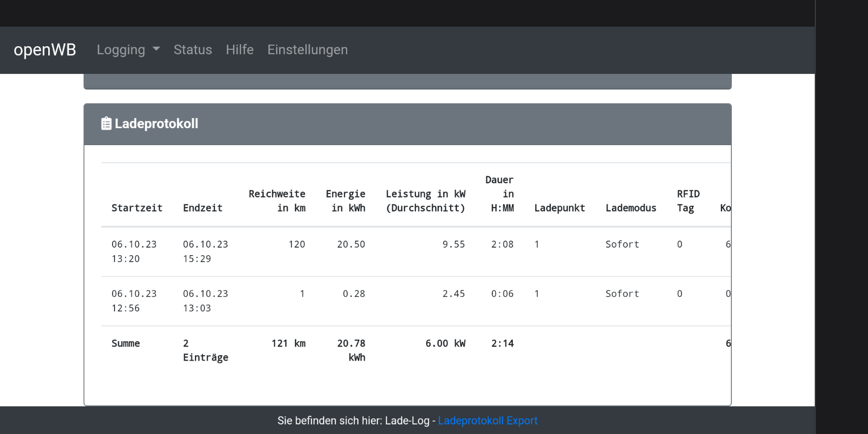
Task: Follow the Ladeprotokoll Export link
Action: point(487,420)
